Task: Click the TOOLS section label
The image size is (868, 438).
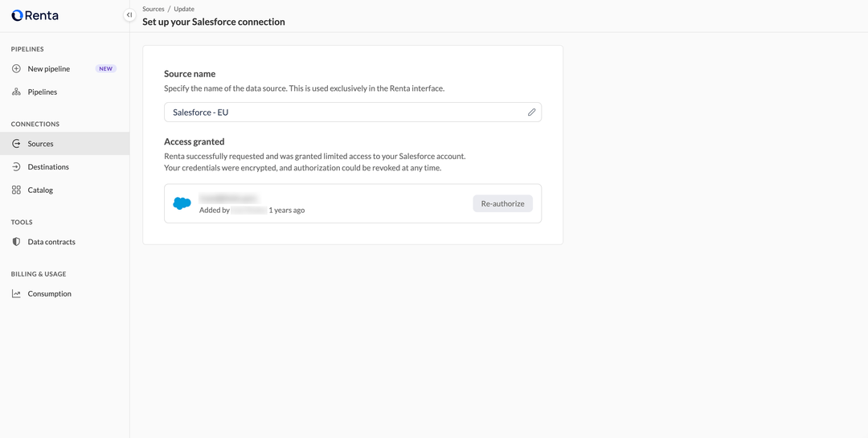Action: (x=22, y=222)
